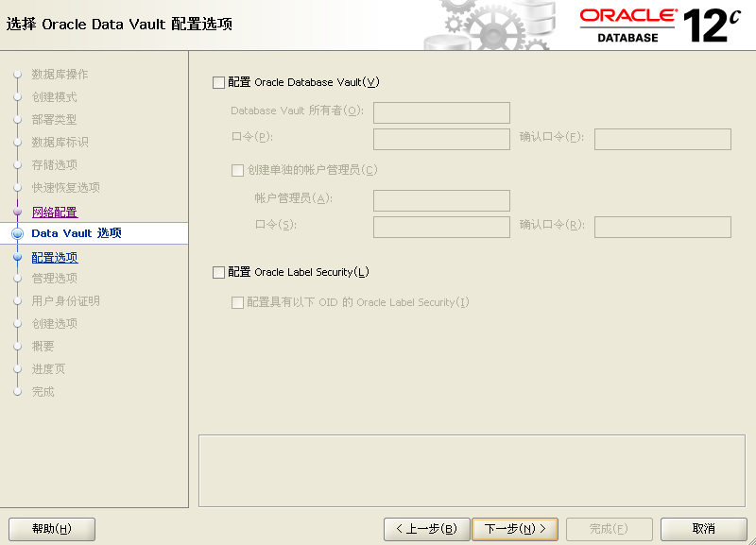This screenshot has height=545, width=756.
Task: Click the Database Vault 所有者(O) label
Action: 297,111
